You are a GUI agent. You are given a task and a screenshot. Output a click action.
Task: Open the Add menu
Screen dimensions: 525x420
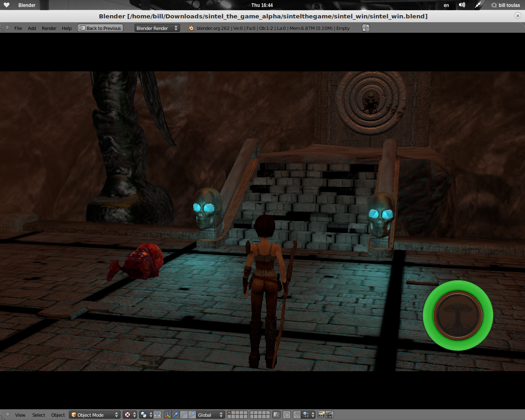coord(32,28)
